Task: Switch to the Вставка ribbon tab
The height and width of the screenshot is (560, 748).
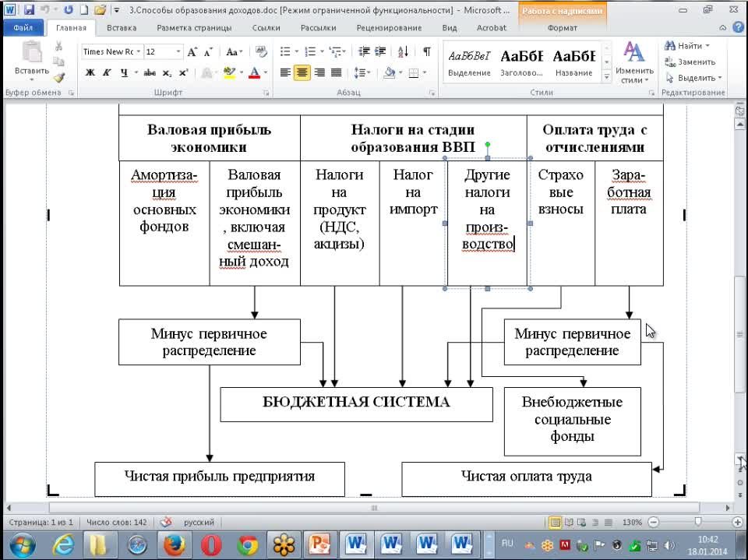Action: (x=122, y=28)
